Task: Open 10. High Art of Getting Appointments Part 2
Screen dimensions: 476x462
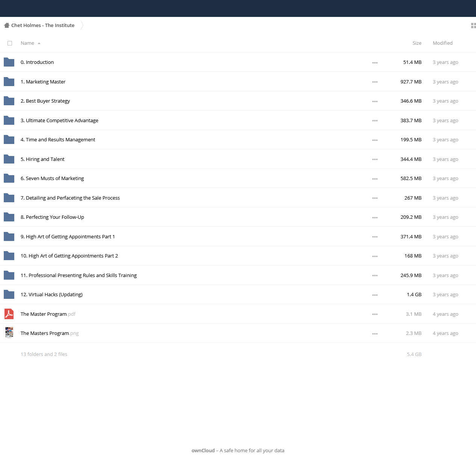Action: tap(69, 256)
